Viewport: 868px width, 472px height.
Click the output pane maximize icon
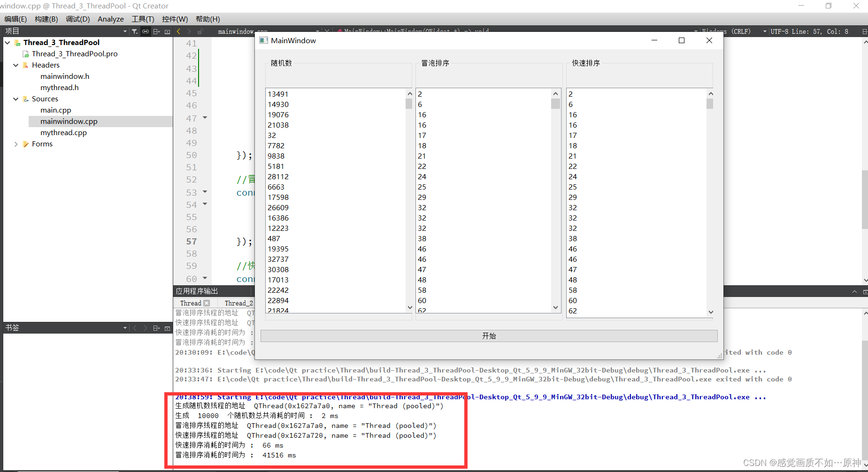(x=865, y=292)
